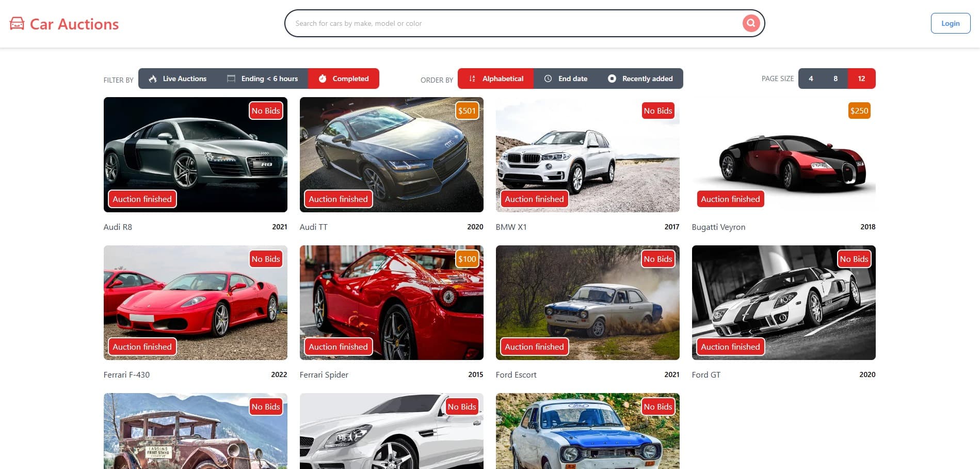Click the Ending < 6 hours flag icon
This screenshot has height=469, width=980.
(x=231, y=79)
